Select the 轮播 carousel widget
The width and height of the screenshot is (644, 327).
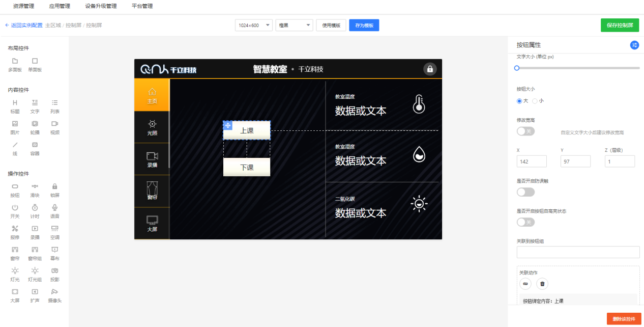point(35,127)
